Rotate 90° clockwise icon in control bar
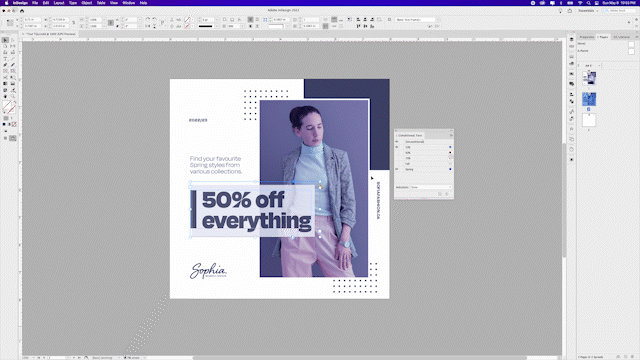Image resolution: width=640 pixels, height=360 pixels. (148, 19)
